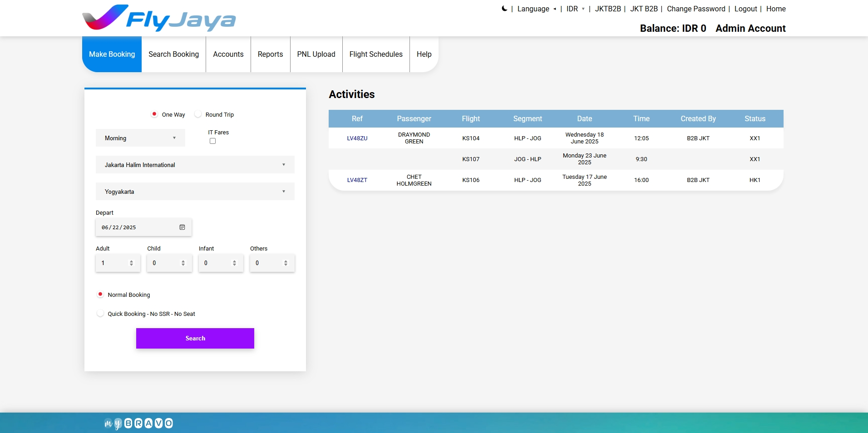Viewport: 868px width, 433px height.
Task: Open the Reports tab
Action: pos(271,54)
